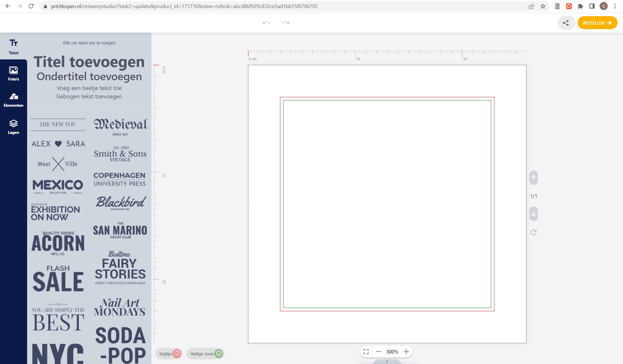The height and width of the screenshot is (364, 623).
Task: Add a title with Titel toevoegen
Action: pos(89,62)
